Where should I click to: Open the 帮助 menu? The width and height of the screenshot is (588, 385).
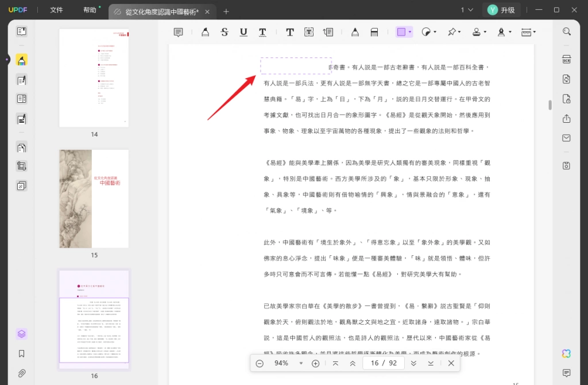(90, 10)
